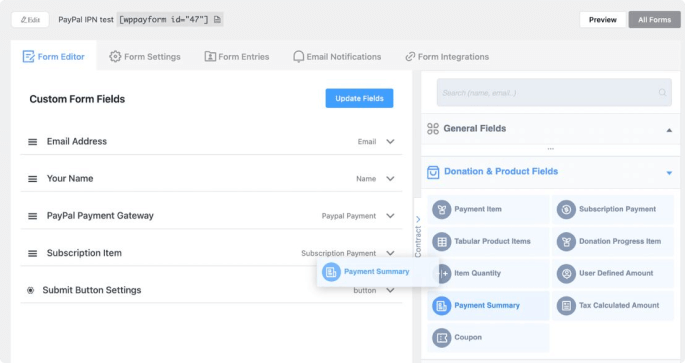
Task: Add the User Defined Amount field
Action: pyautogui.click(x=612, y=273)
